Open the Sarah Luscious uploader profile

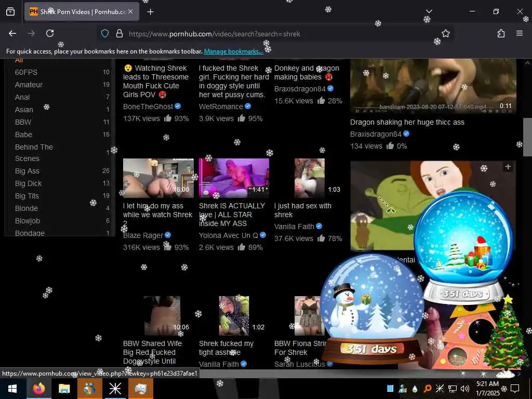300,364
